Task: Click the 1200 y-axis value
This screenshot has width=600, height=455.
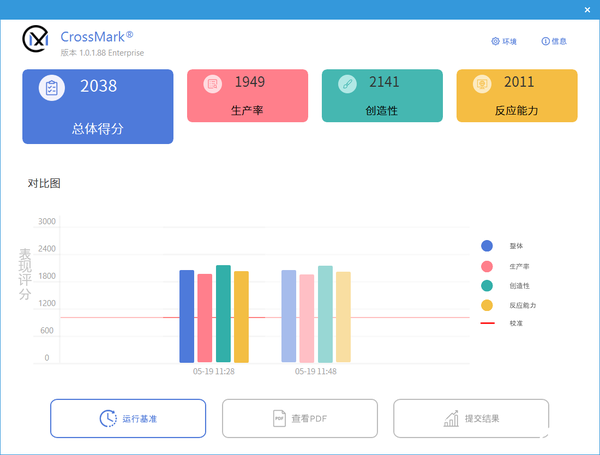Action: click(47, 303)
